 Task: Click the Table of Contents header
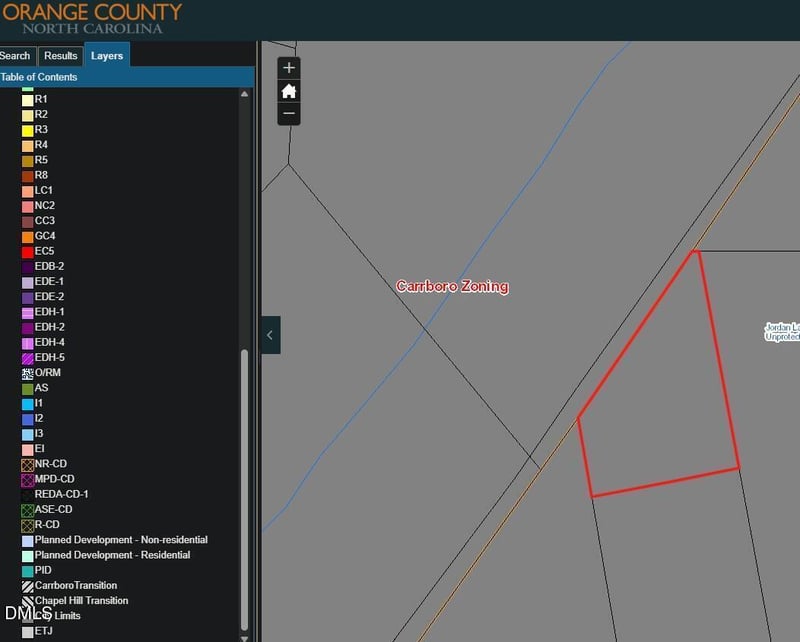point(40,77)
